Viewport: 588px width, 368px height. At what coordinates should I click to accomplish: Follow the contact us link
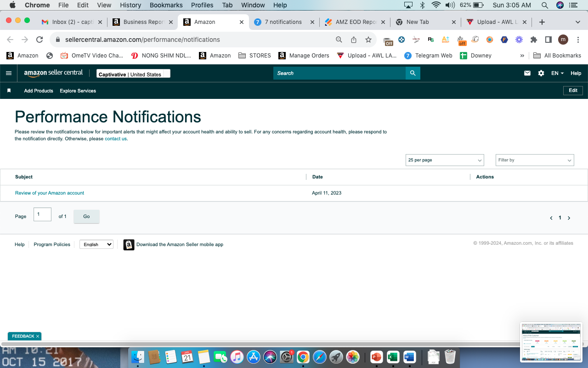click(x=116, y=139)
